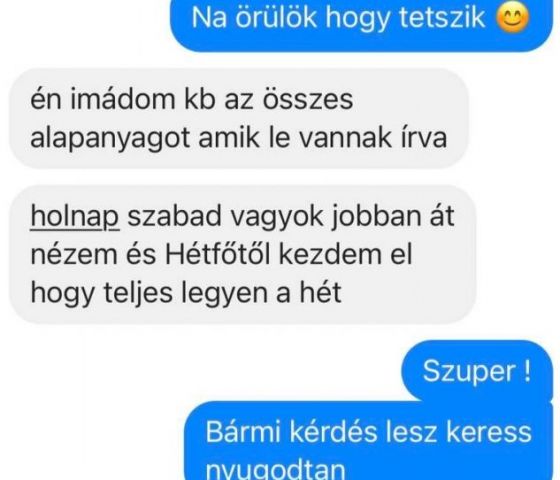The width and height of the screenshot is (560, 480).
Task: Tap the word "Bármi" in blue bubble
Action: (x=242, y=431)
